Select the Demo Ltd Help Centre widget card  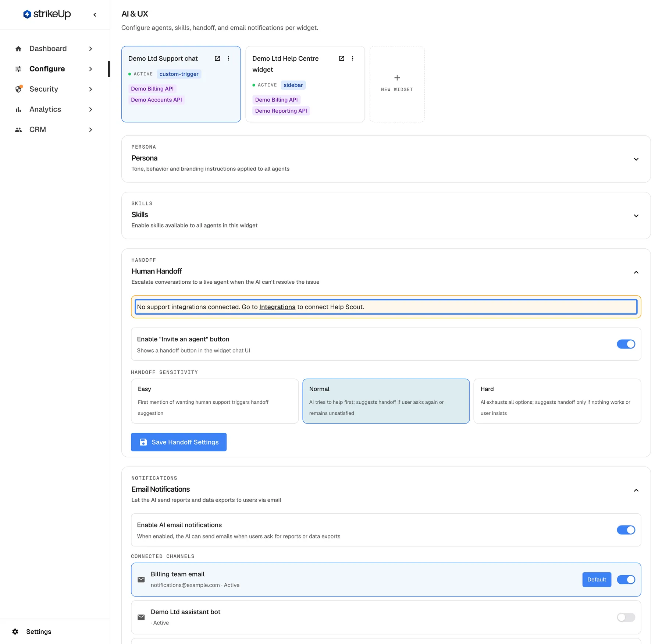(x=305, y=84)
